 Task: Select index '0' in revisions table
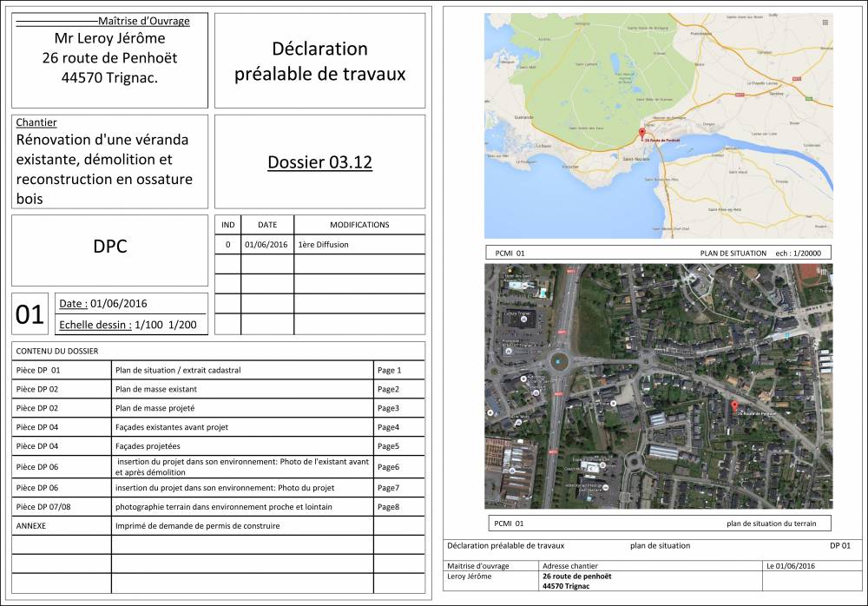[x=228, y=245]
